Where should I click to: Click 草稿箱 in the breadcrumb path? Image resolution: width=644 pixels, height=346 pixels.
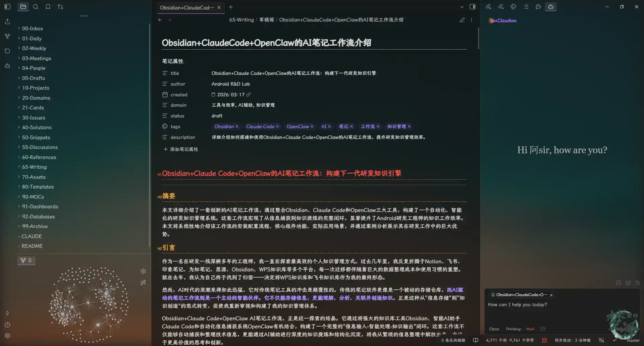(267, 20)
